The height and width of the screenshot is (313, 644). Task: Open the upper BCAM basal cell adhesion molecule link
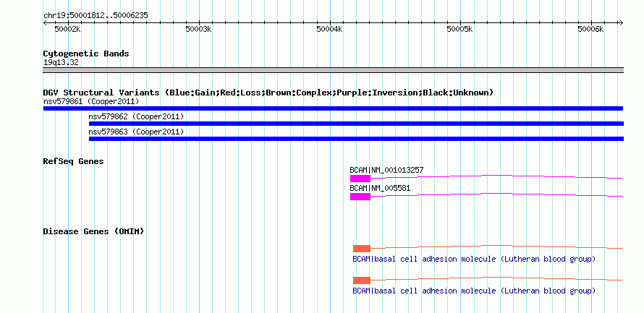[474, 260]
